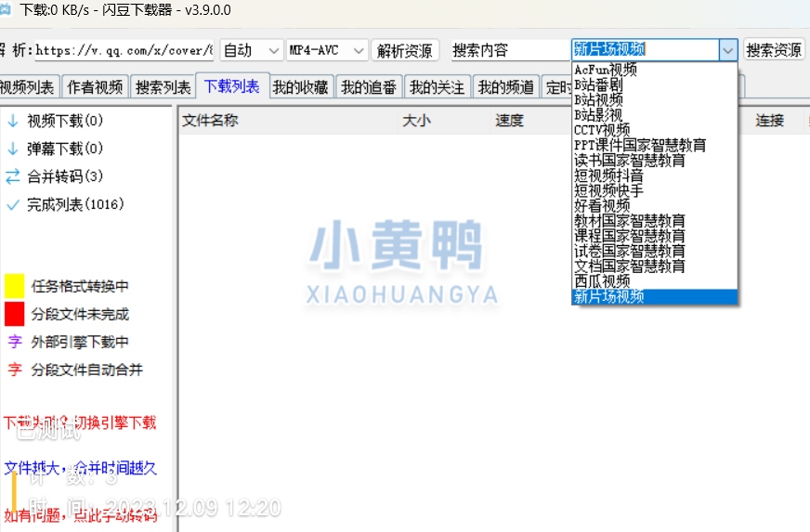Select 读书国家智慧教育 option
The width and height of the screenshot is (810, 532).
(x=655, y=160)
